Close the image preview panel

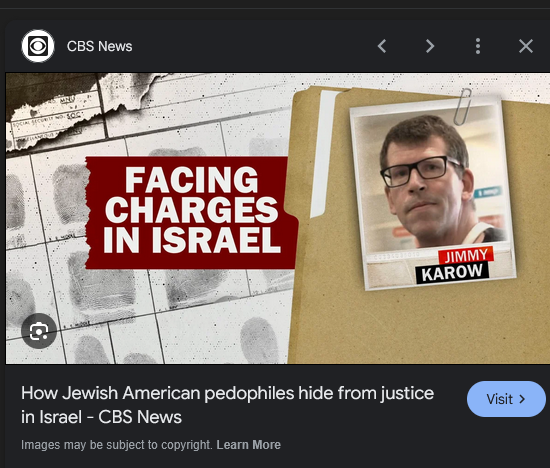point(526,46)
